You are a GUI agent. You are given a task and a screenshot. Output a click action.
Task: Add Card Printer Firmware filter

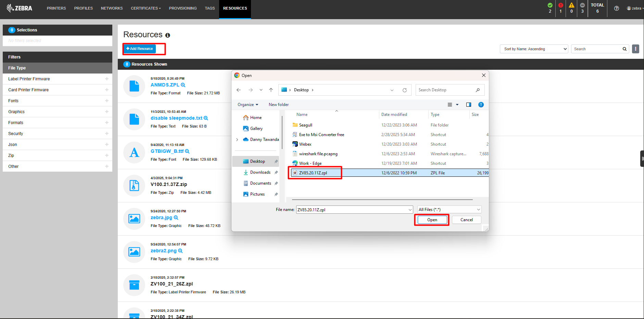click(x=107, y=90)
